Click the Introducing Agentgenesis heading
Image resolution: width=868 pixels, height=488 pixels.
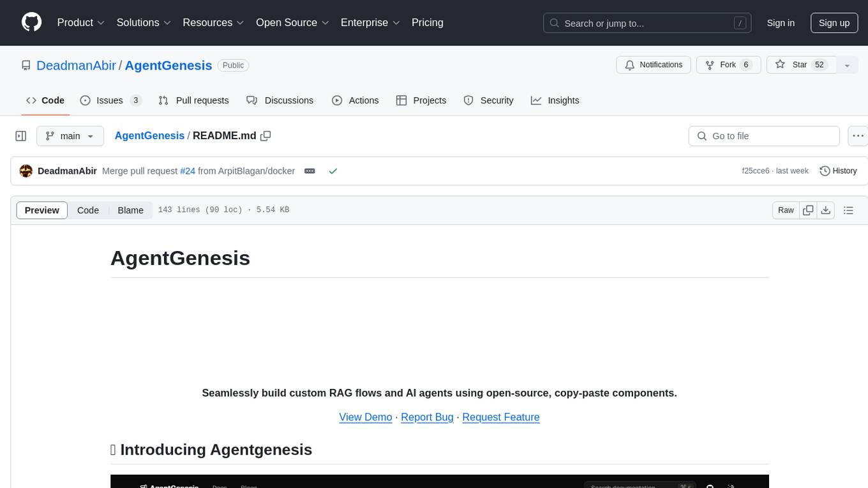pos(211,450)
